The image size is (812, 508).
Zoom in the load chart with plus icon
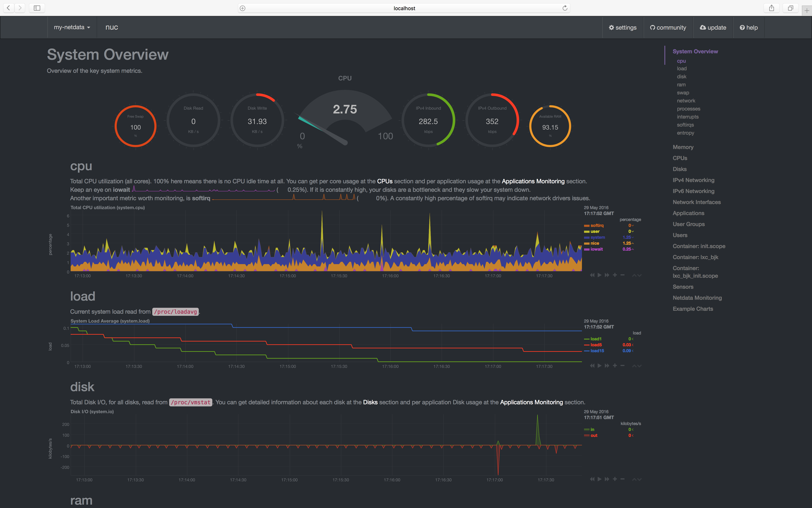click(x=615, y=366)
